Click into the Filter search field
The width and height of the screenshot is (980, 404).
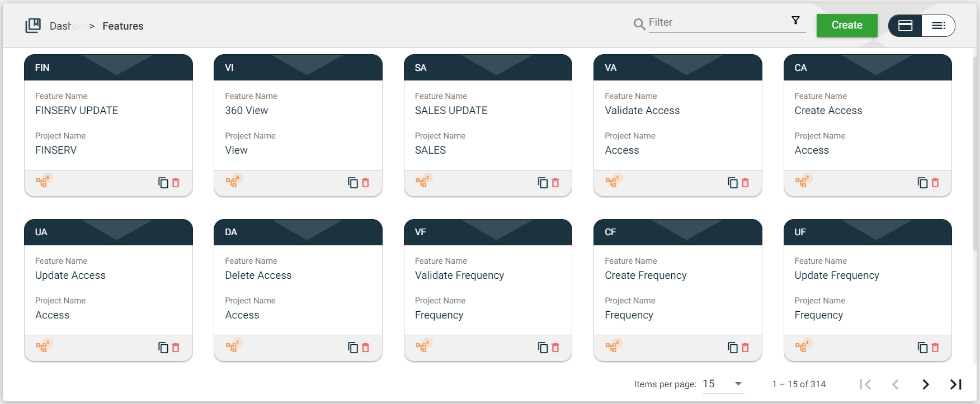pos(716,23)
